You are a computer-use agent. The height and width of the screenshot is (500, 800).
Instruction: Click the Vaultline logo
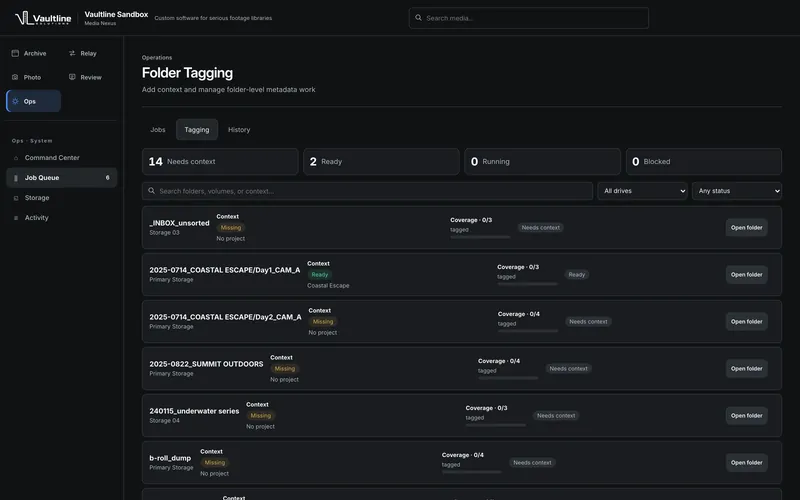pos(43,18)
